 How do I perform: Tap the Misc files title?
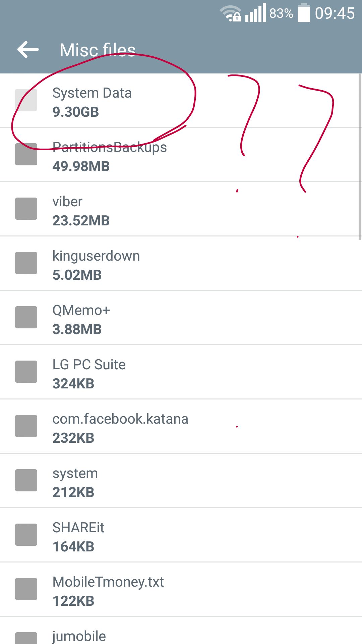[98, 50]
